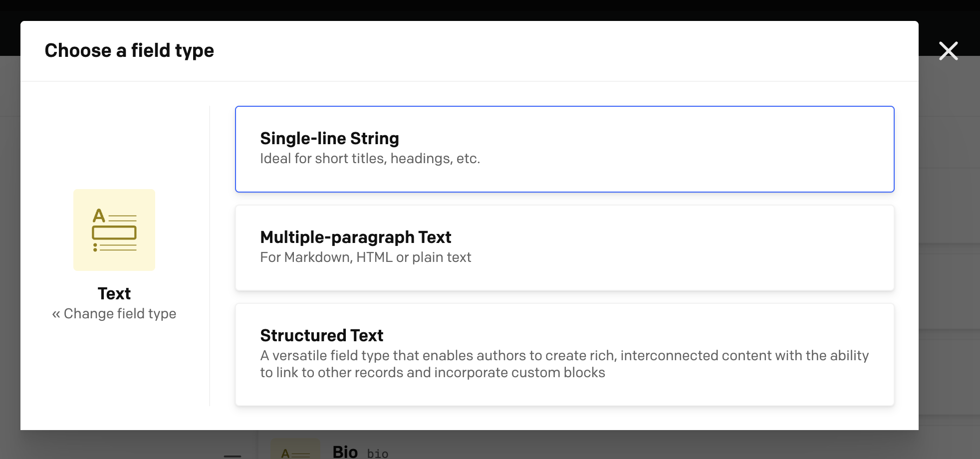Click the yellow Text field icon
980x459 pixels.
click(114, 230)
